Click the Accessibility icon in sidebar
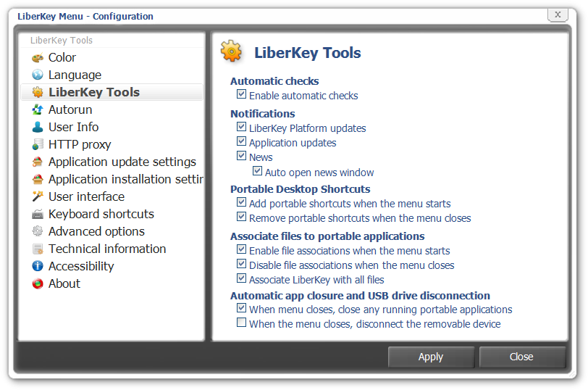 click(x=38, y=267)
